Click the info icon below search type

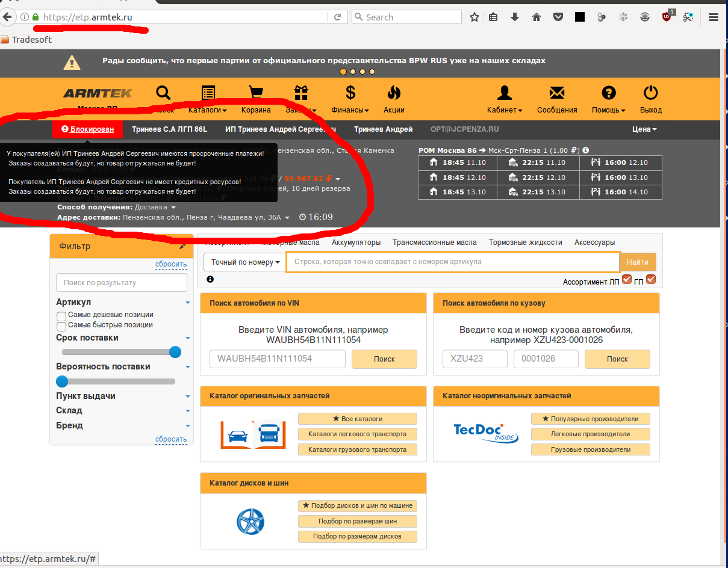[x=210, y=279]
